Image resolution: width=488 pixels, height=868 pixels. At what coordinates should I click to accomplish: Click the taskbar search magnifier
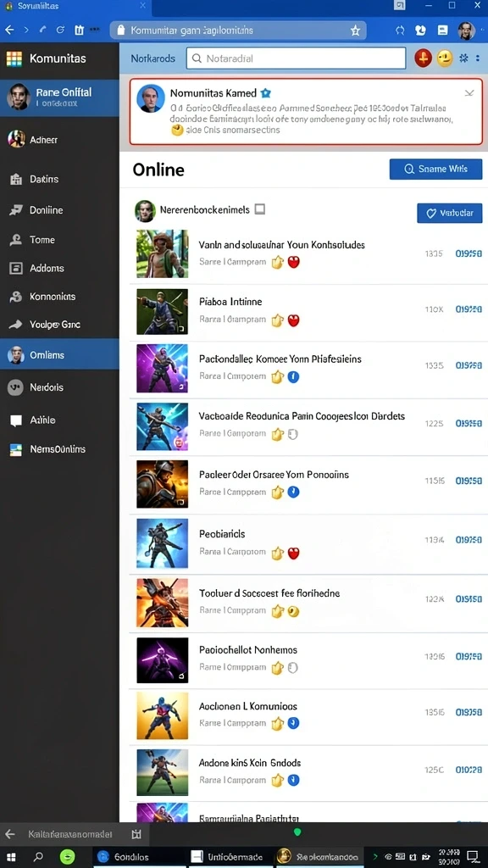[x=38, y=857]
